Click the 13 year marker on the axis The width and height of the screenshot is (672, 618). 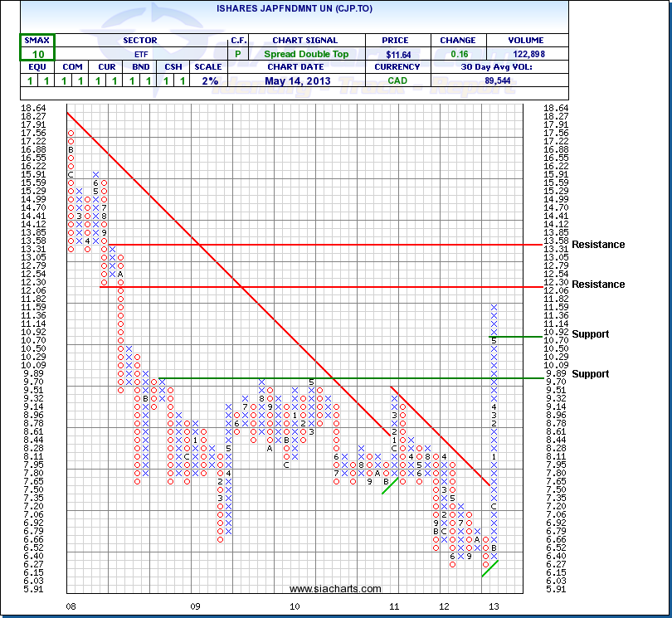pos(494,608)
